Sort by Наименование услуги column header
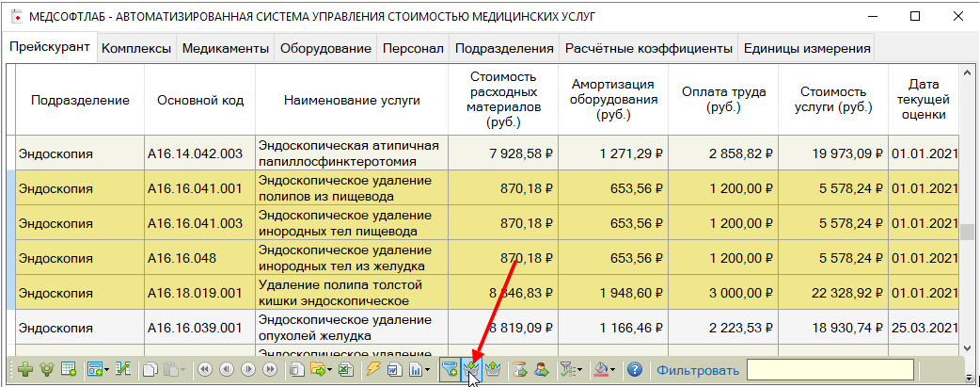The height and width of the screenshot is (387, 980). click(352, 100)
